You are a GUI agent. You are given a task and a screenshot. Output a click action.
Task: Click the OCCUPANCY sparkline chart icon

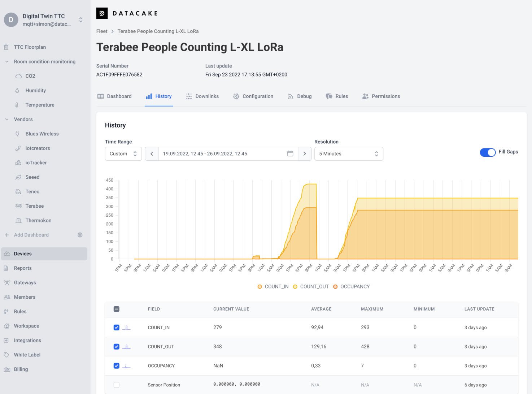tap(126, 366)
